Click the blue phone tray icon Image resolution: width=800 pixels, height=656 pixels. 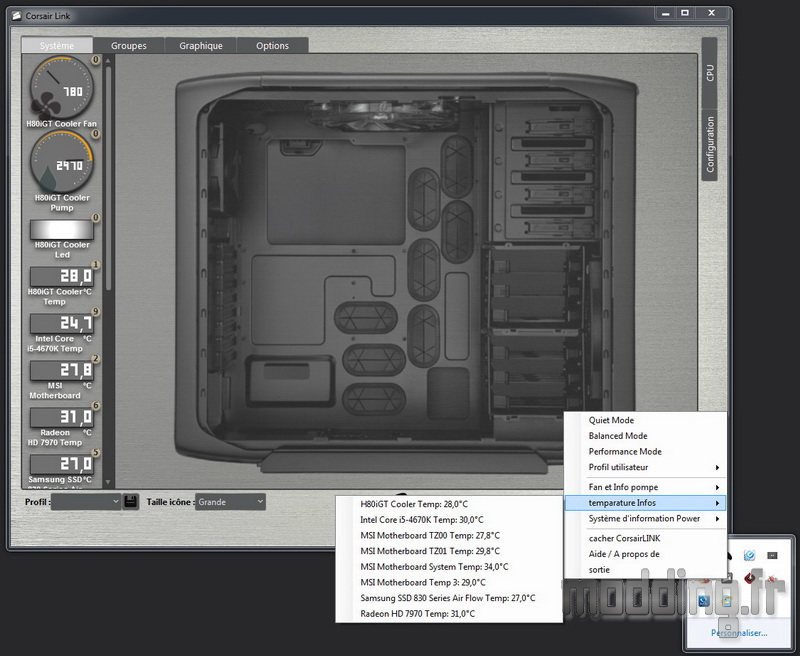(705, 601)
